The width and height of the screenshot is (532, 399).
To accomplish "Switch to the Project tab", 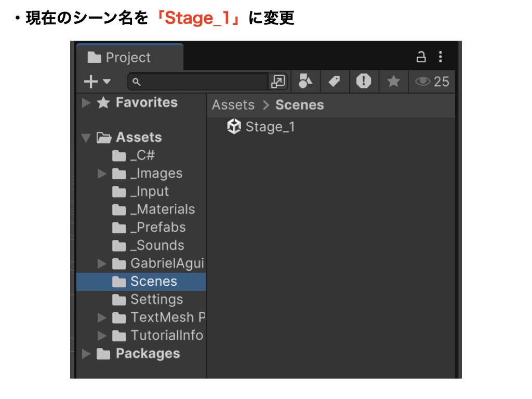I will point(127,58).
